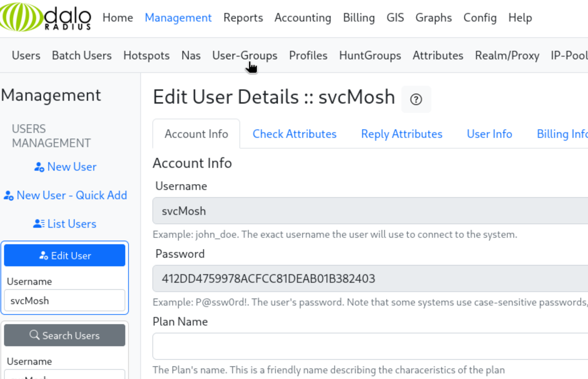Switch to the Billing Info tab
This screenshot has width=588, height=379.
[x=562, y=134]
